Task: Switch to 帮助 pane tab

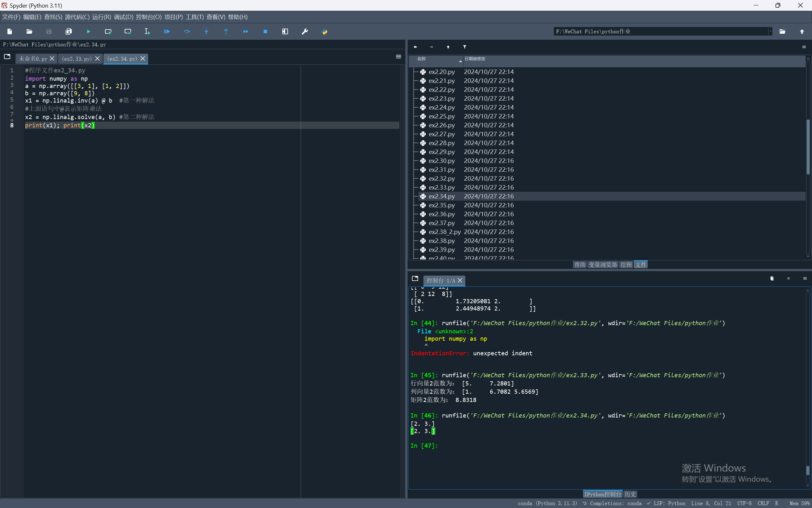Action: coord(580,265)
